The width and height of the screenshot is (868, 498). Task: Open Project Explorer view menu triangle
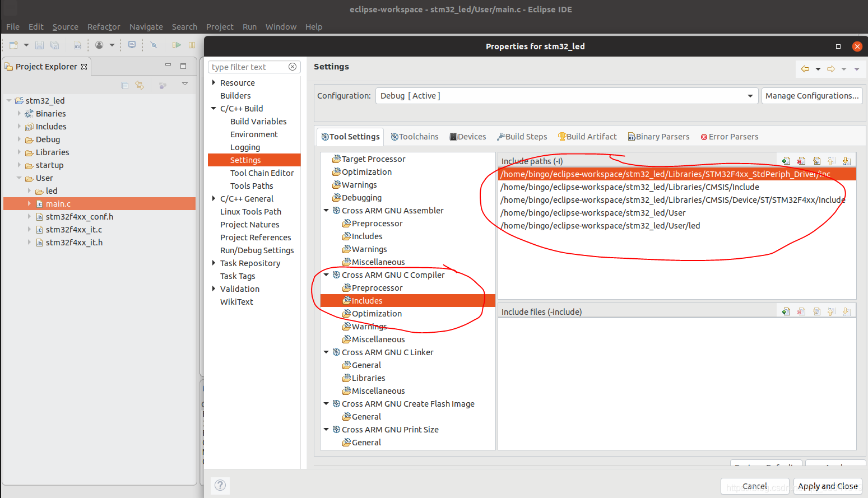pos(184,84)
